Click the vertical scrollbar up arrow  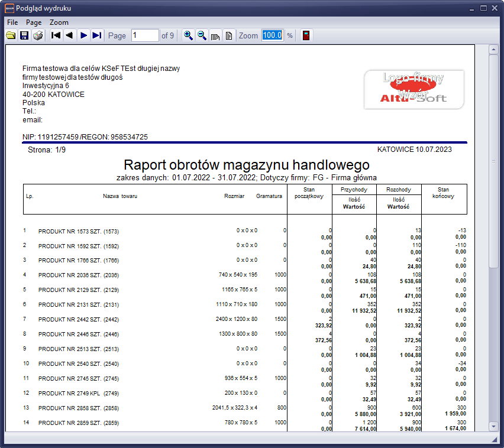pyautogui.click(x=493, y=50)
